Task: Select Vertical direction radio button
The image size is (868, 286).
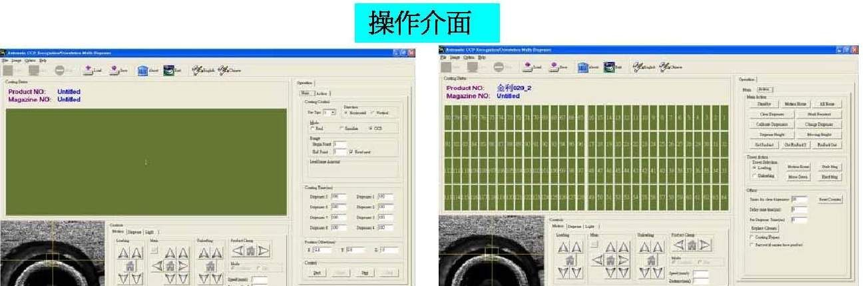Action: click(372, 113)
